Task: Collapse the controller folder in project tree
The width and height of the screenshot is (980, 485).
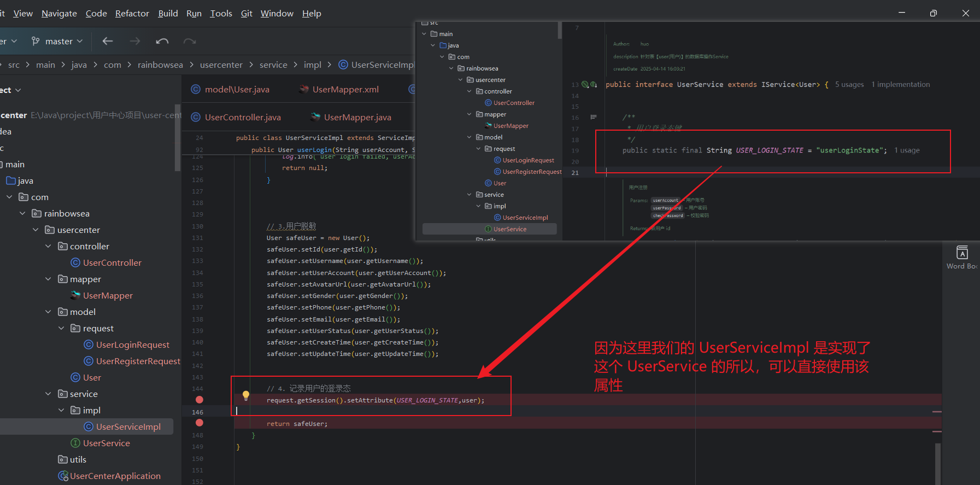Action: (48, 246)
